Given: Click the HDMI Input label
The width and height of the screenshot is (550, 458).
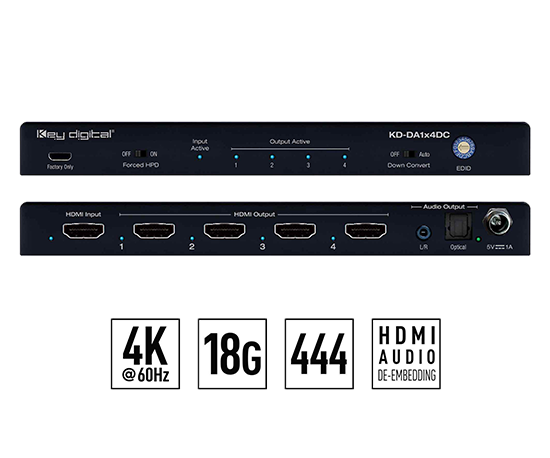Looking at the screenshot, I should coord(83,214).
